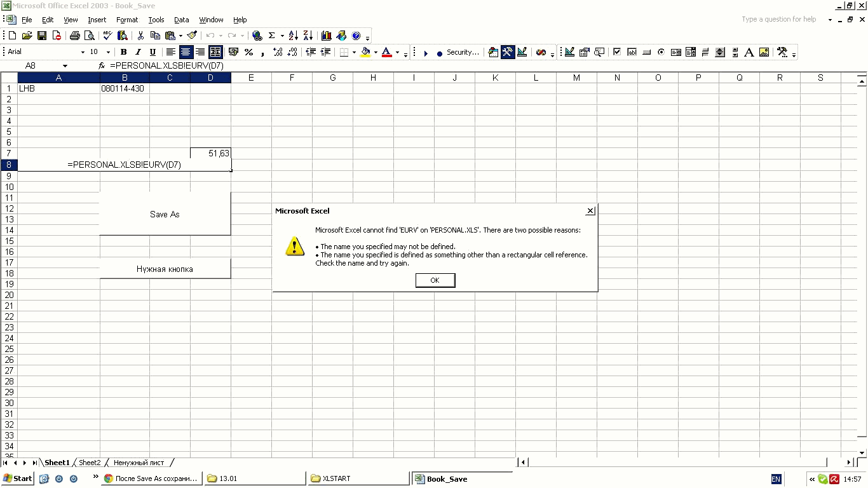
Task: Select the Check Box control in the Control Toolbox
Action: click(x=616, y=52)
